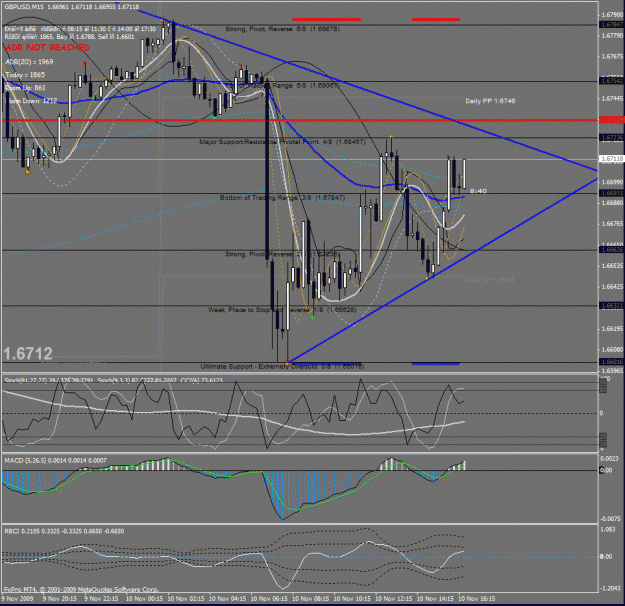Viewport: 625px width, 606px height.
Task: Click the 'MACD (5,26,5)' indicator label
Action: [55, 461]
